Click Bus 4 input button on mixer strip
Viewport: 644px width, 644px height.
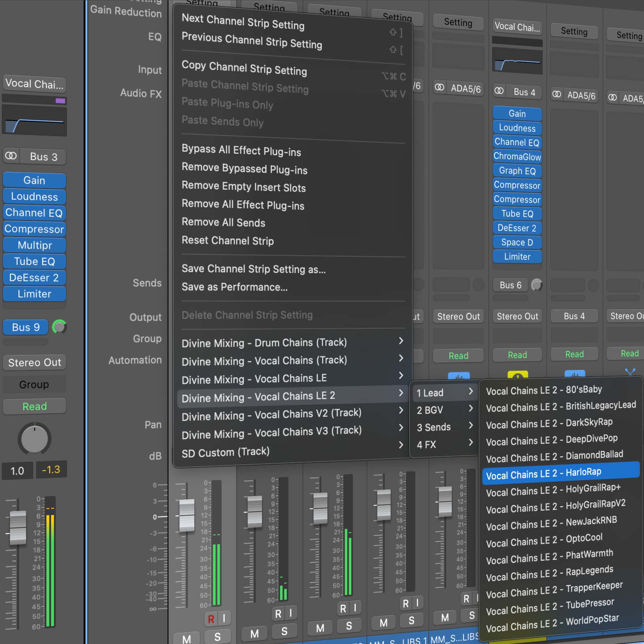(524, 92)
